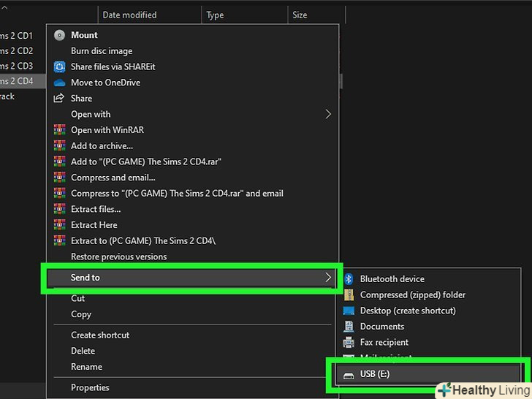Expand the Open with submenu arrow
This screenshot has width=532, height=399.
(328, 114)
